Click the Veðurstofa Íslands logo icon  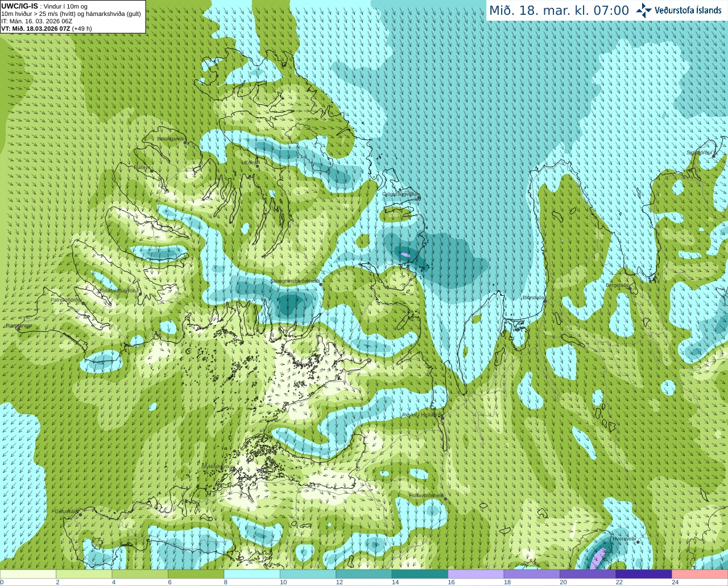pos(644,10)
